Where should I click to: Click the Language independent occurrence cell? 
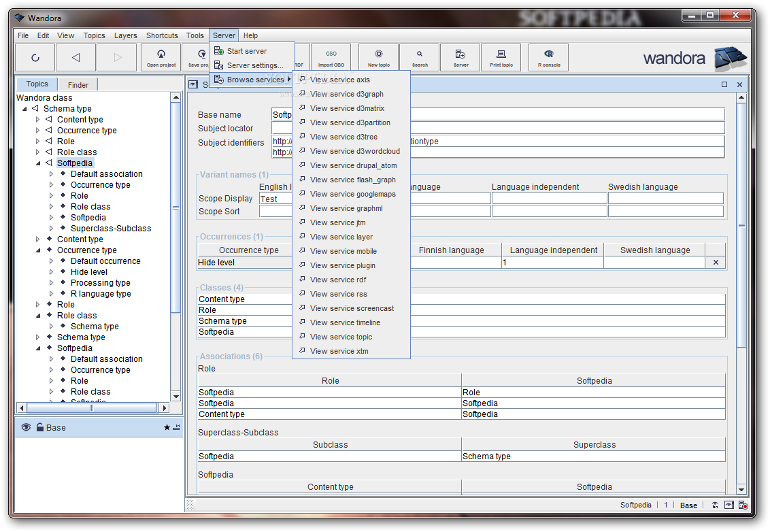click(x=552, y=263)
